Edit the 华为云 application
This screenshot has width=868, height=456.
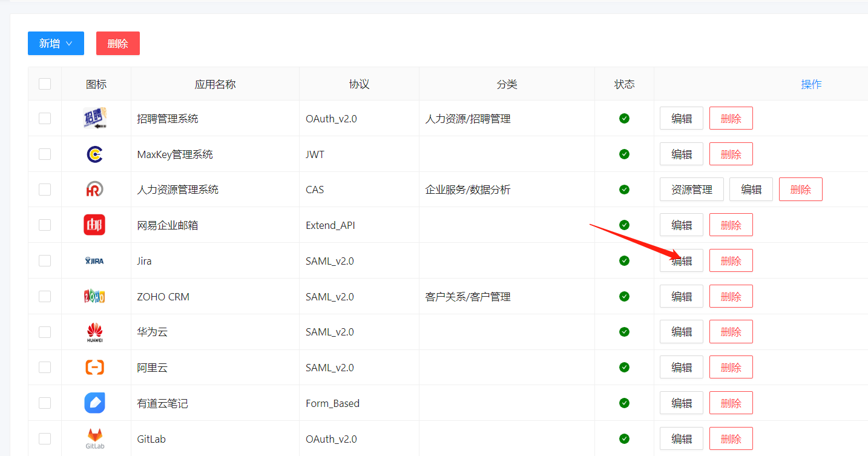(x=682, y=332)
